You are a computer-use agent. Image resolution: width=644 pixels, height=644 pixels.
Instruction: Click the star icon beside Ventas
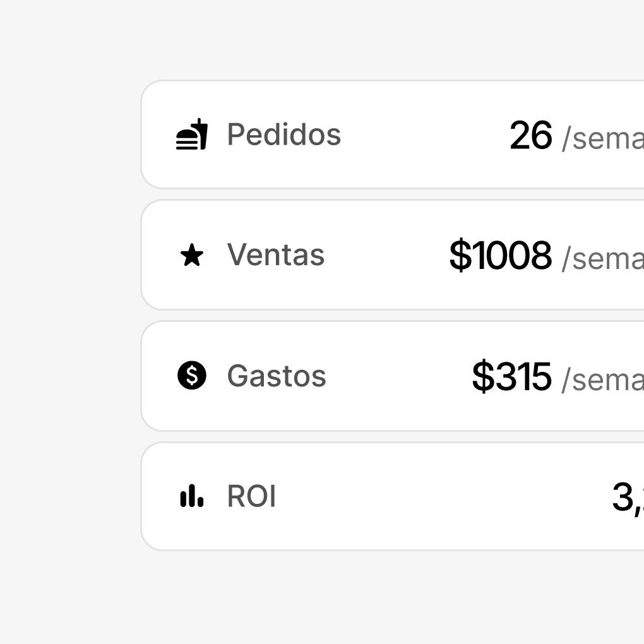[x=192, y=256]
